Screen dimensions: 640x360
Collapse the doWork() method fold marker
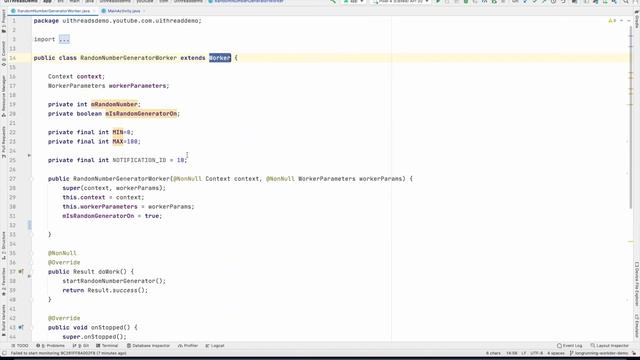(x=31, y=271)
